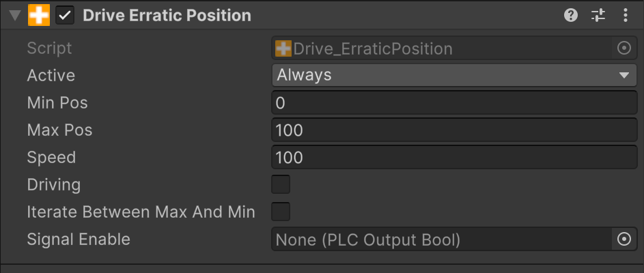This screenshot has width=644, height=273.
Task: Click the Speed value field
Action: [454, 158]
